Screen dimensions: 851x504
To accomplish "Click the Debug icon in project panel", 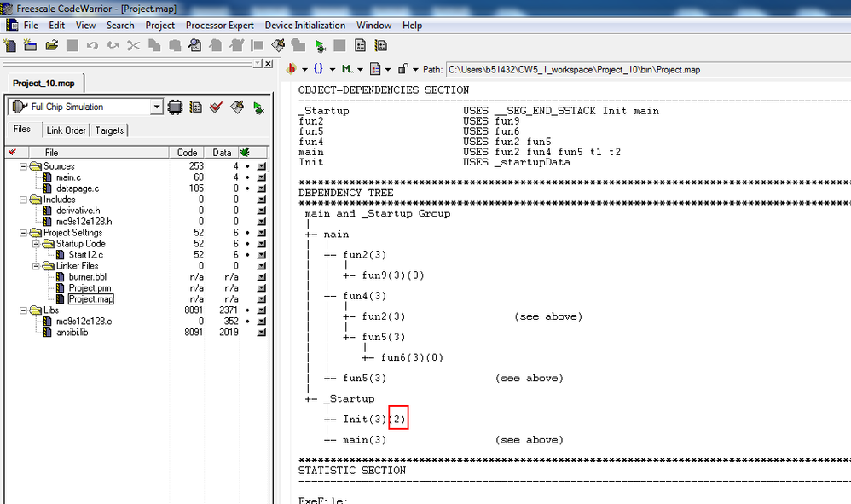I will 258,107.
